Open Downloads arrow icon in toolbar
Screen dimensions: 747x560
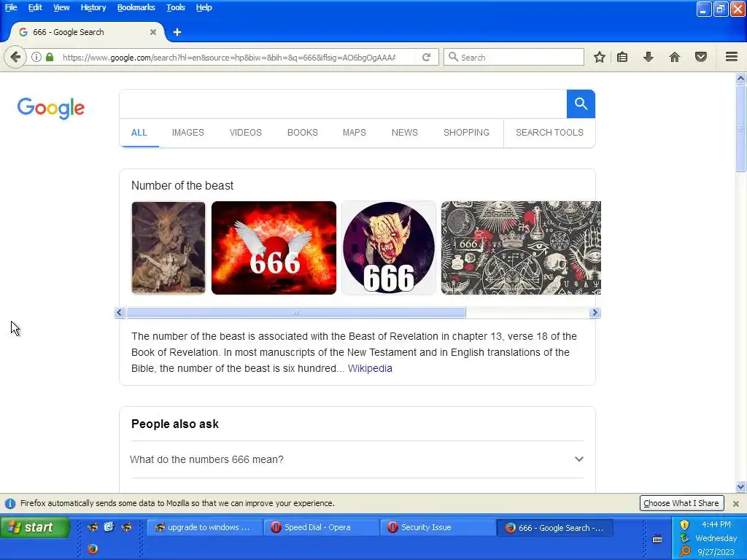[648, 57]
